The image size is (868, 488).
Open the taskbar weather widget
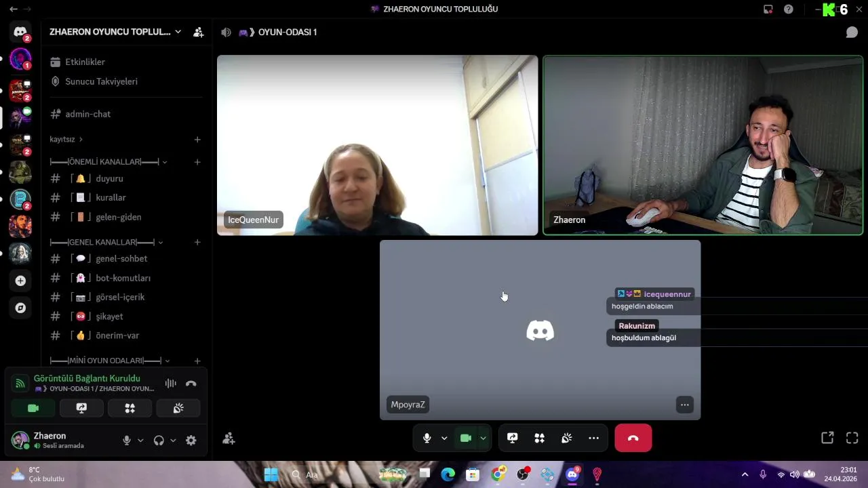pos(38,474)
